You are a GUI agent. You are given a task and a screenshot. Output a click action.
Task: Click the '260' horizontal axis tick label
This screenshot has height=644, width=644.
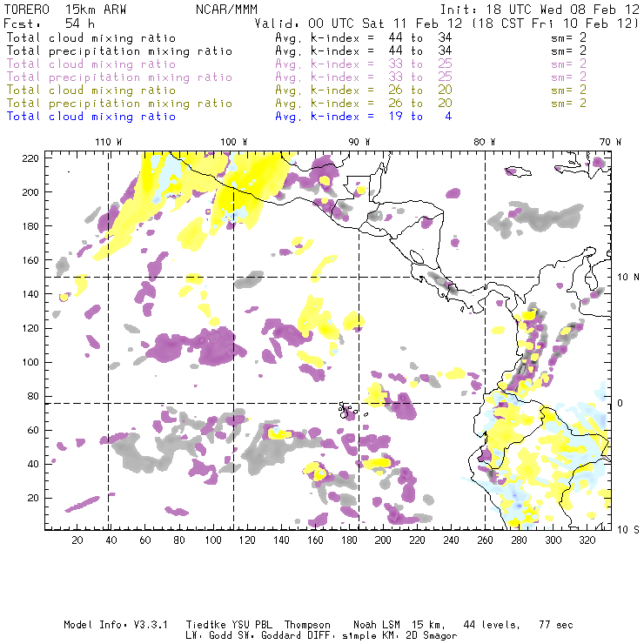[x=485, y=540]
